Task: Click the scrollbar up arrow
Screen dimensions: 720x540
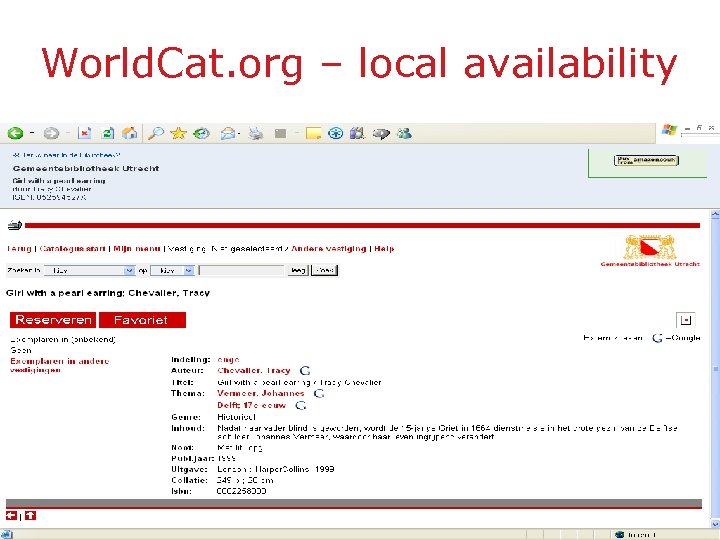Action: click(715, 214)
